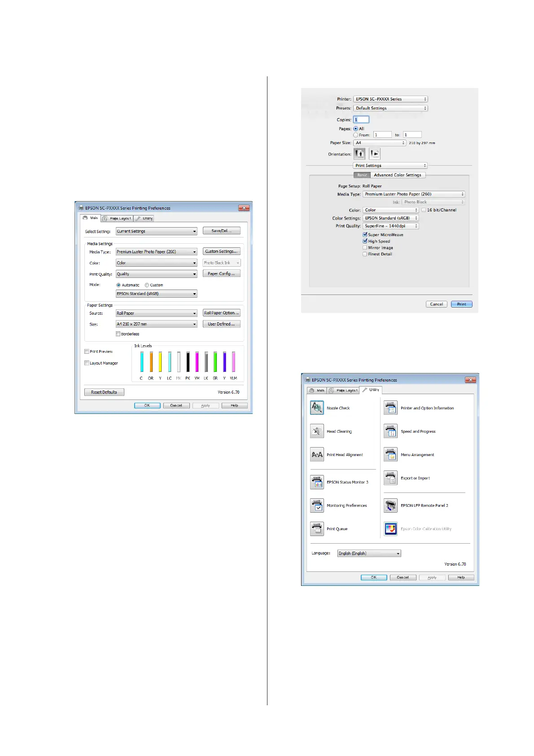
Task: Click the green GR ink level bar
Action: click(215, 362)
